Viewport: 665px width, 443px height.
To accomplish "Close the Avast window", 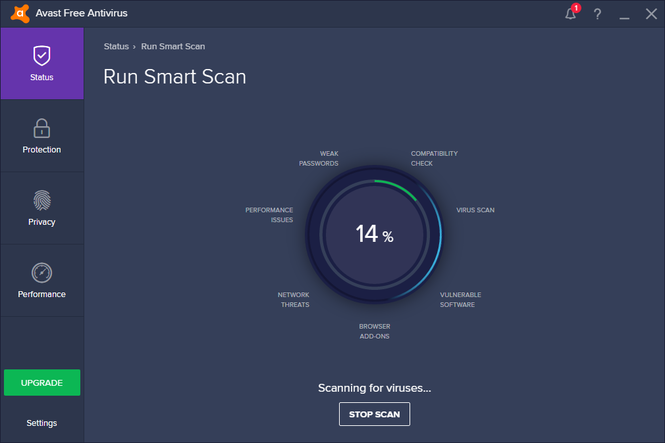I will [651, 14].
